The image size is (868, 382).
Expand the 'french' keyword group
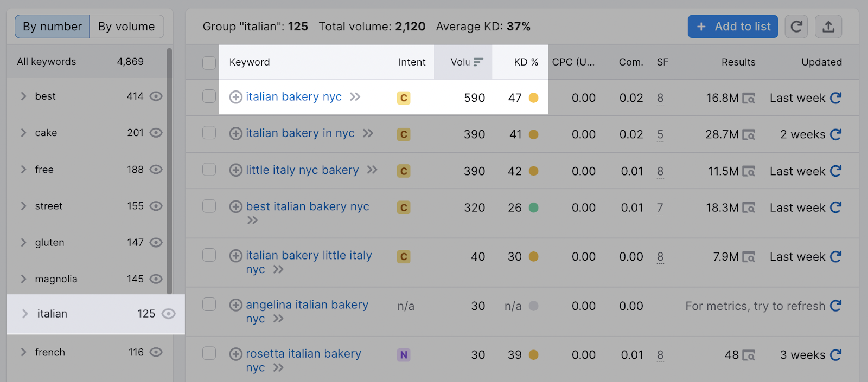click(23, 352)
